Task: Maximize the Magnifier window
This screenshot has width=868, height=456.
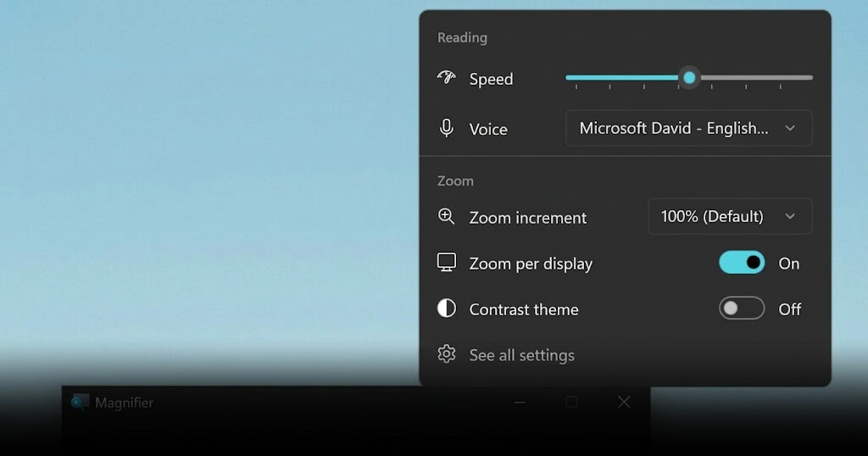Action: pos(571,403)
